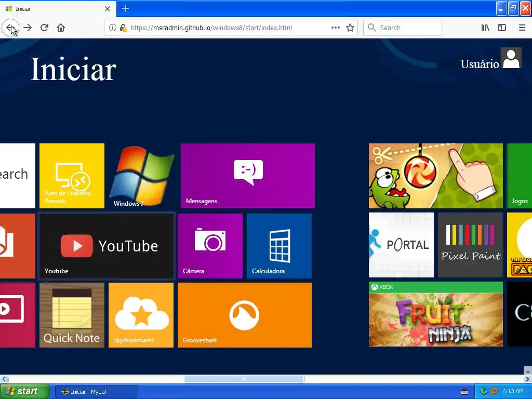Open the Cut the Rope game tile
Image resolution: width=532 pixels, height=399 pixels.
click(436, 176)
